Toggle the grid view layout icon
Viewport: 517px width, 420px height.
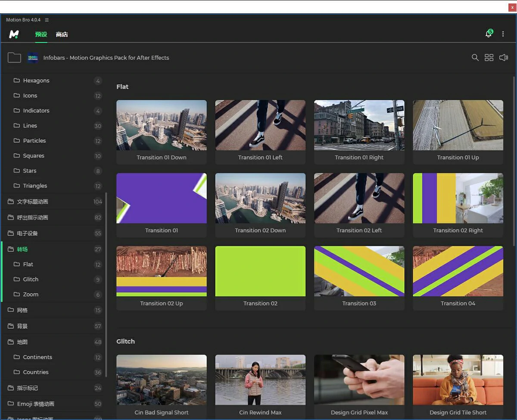point(489,58)
